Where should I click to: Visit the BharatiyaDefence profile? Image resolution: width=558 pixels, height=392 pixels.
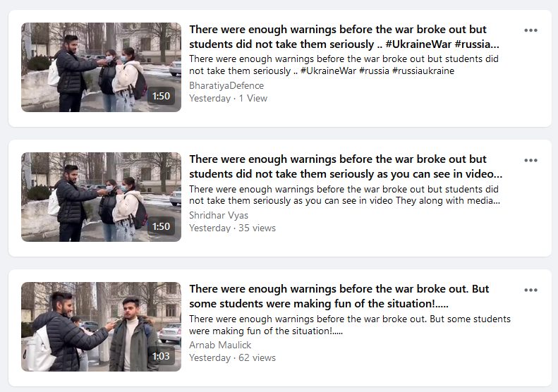(226, 85)
